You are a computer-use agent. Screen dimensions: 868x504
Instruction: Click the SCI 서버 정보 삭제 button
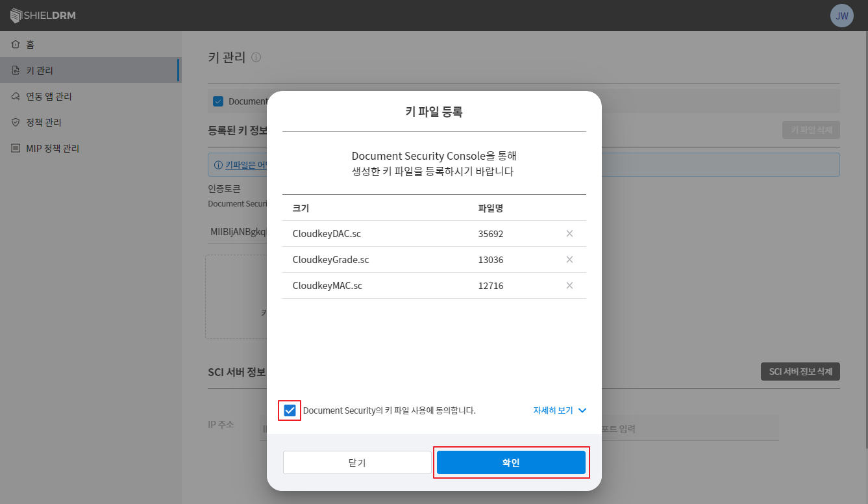(x=800, y=372)
